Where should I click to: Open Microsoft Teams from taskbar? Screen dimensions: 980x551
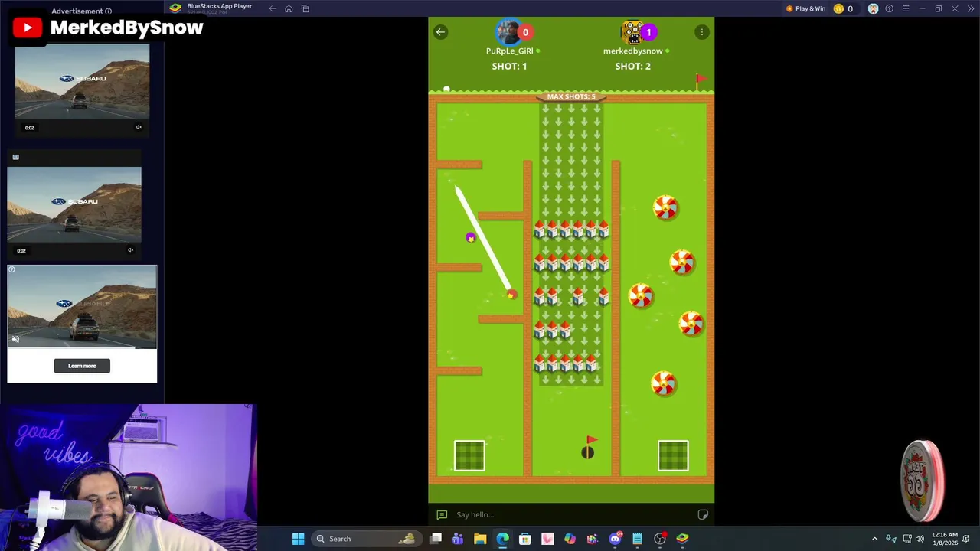(458, 539)
